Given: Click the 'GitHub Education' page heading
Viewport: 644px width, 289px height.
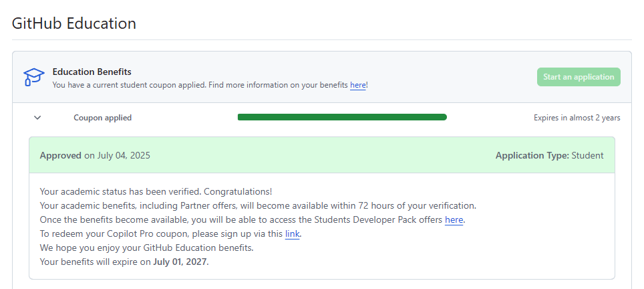Looking at the screenshot, I should [74, 23].
